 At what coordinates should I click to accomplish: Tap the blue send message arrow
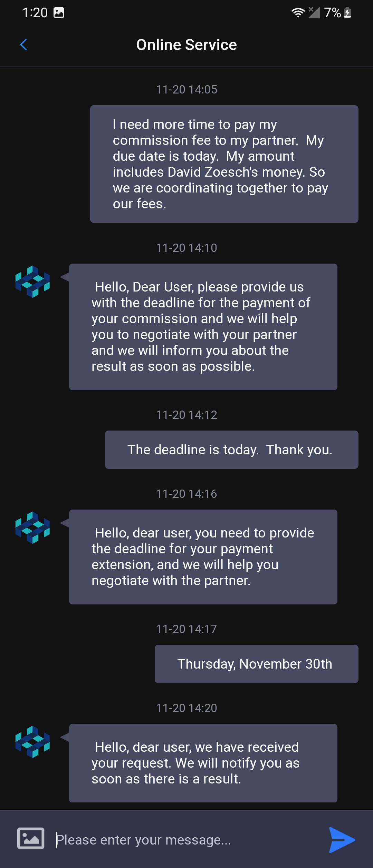click(342, 840)
